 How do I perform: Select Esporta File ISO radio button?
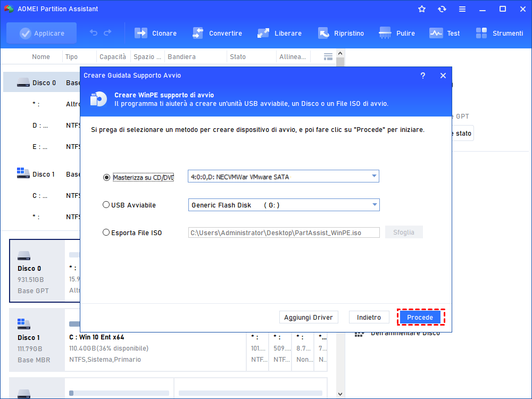[106, 232]
